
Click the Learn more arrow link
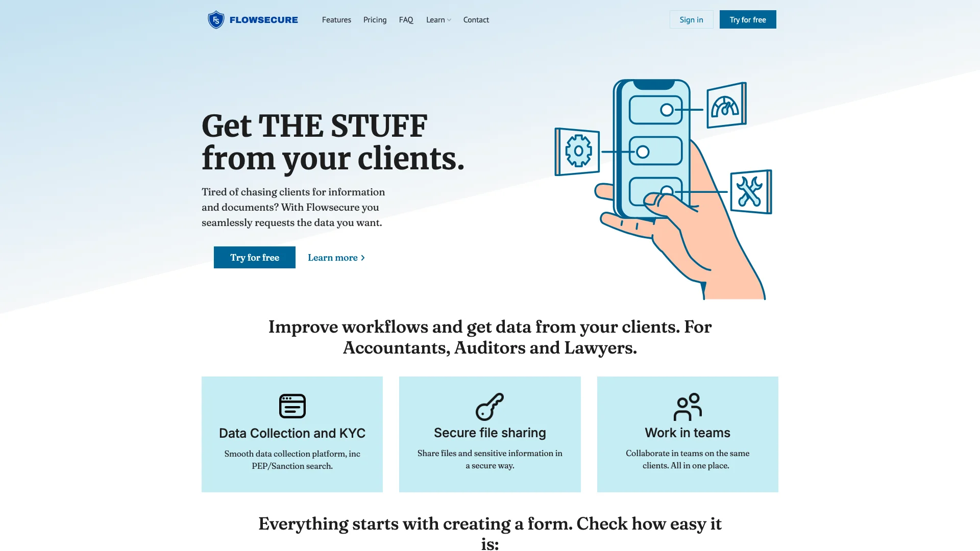click(x=336, y=257)
